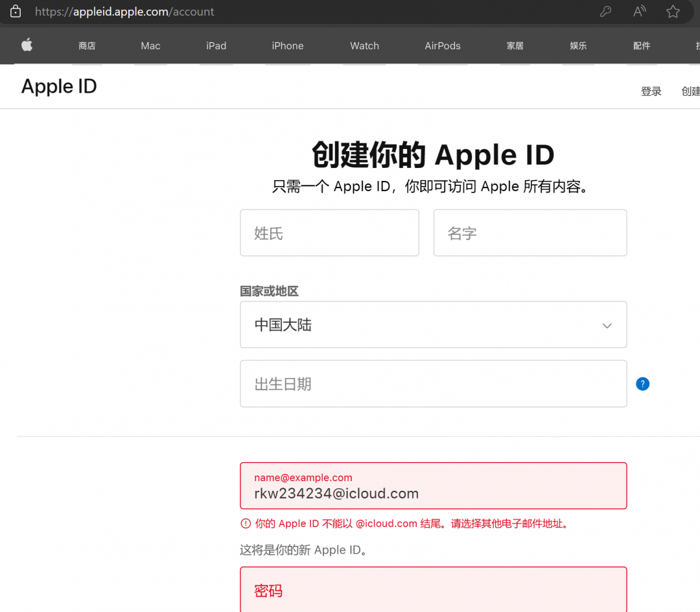Click the browser URL appleid.apple.com/account

[124, 12]
